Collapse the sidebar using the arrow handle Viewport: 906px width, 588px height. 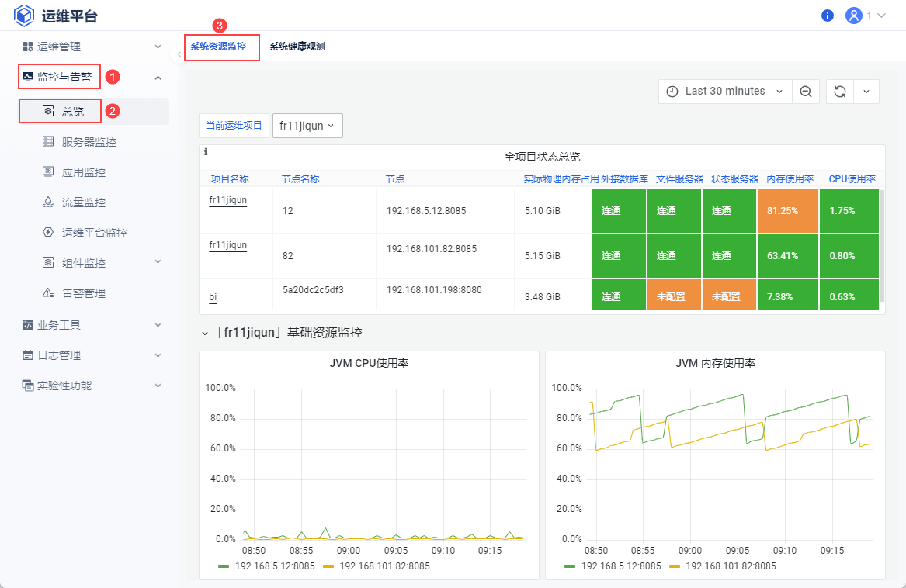179,54
